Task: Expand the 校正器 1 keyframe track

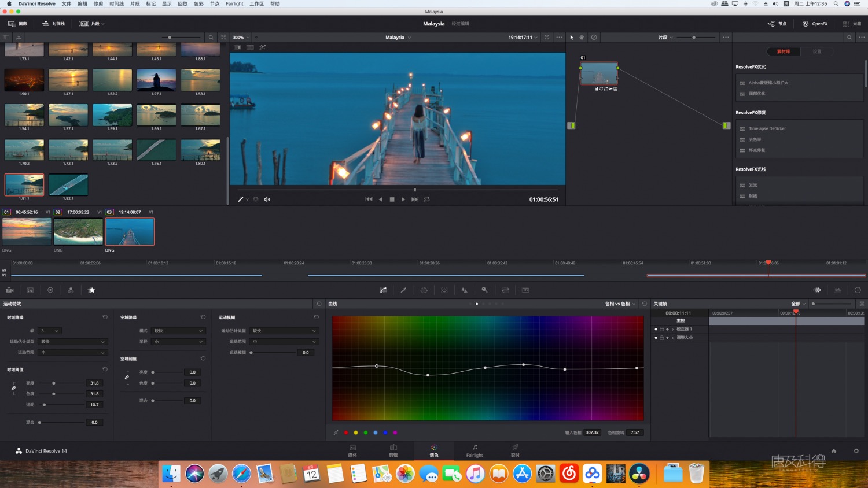Action: point(672,329)
